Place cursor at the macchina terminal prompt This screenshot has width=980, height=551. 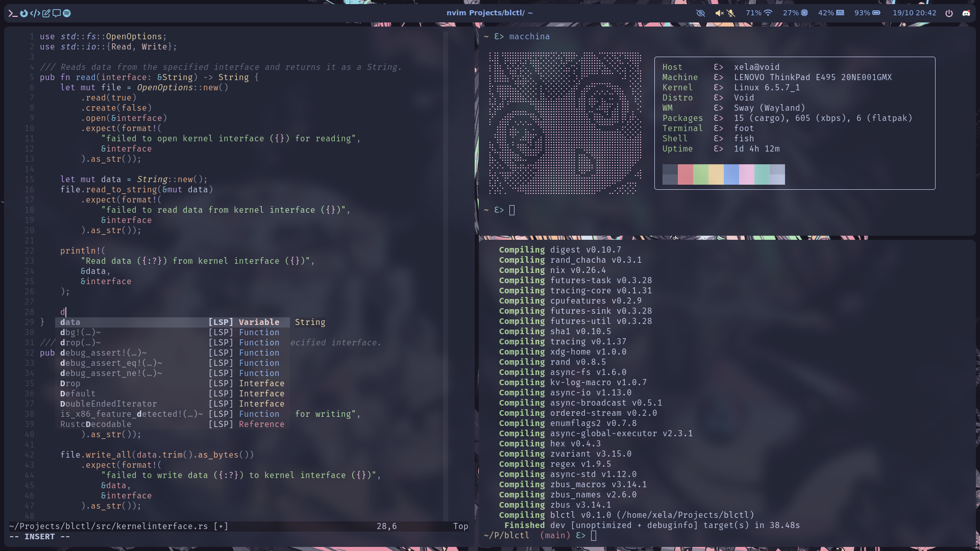tap(512, 210)
